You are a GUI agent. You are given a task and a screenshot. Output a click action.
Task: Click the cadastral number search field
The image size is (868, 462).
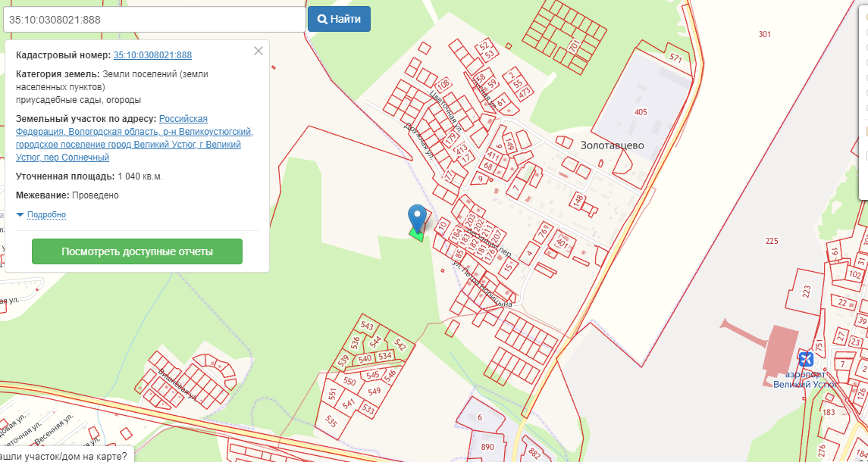point(155,20)
